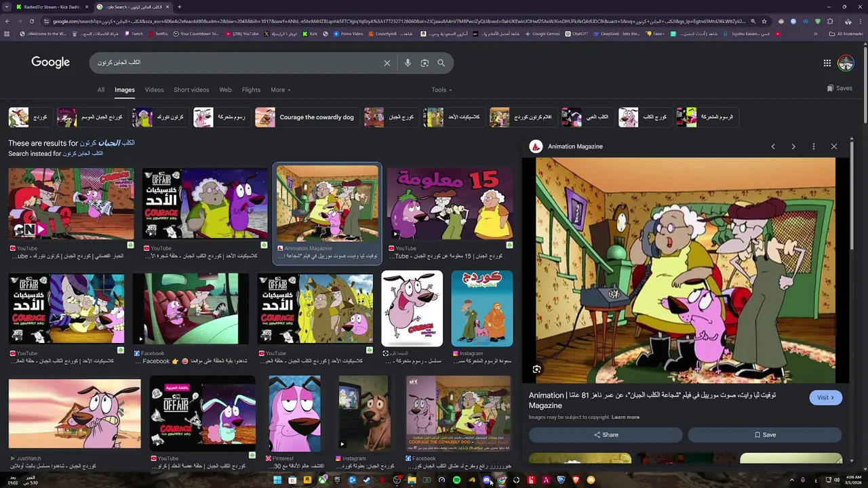The image size is (868, 488).
Task: Open Saves collection
Action: tap(840, 88)
